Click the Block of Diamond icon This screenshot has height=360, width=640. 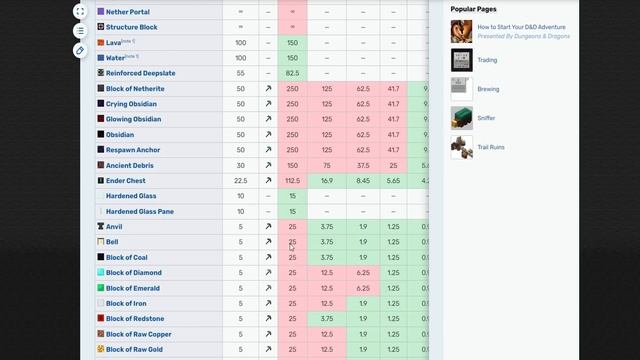pos(101,272)
